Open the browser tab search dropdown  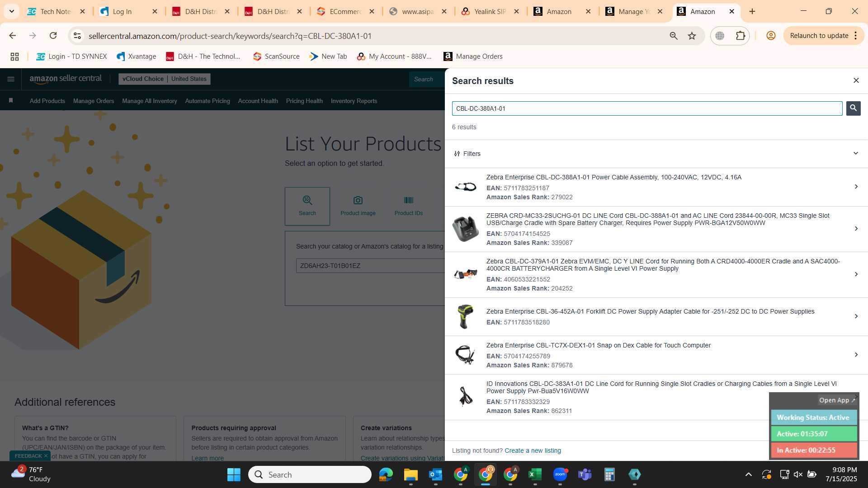click(11, 11)
